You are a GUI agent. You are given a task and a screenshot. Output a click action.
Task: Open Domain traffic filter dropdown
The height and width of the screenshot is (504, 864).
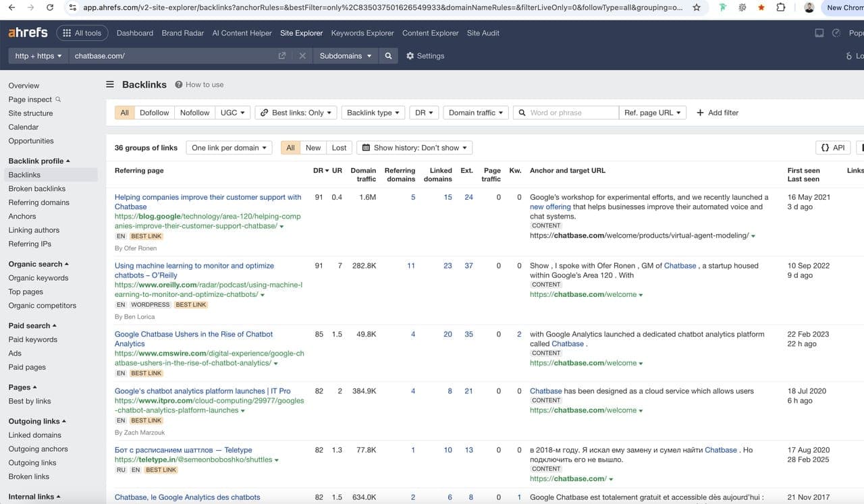[x=476, y=113]
